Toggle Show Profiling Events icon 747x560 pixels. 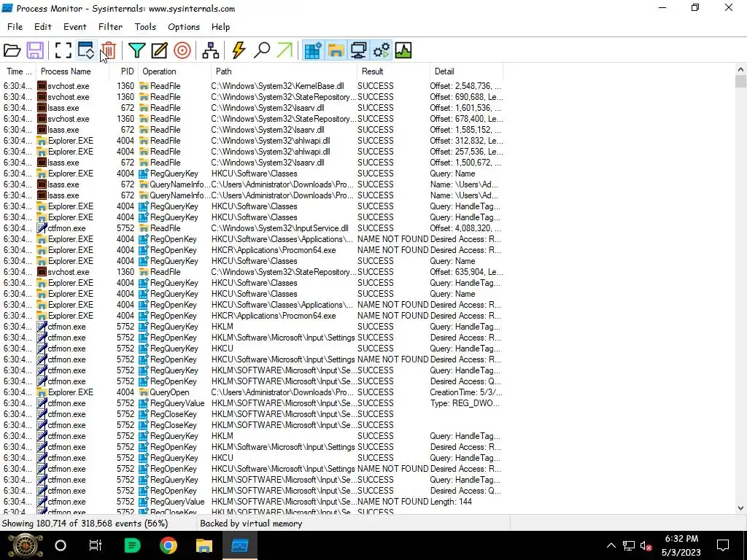click(x=403, y=50)
